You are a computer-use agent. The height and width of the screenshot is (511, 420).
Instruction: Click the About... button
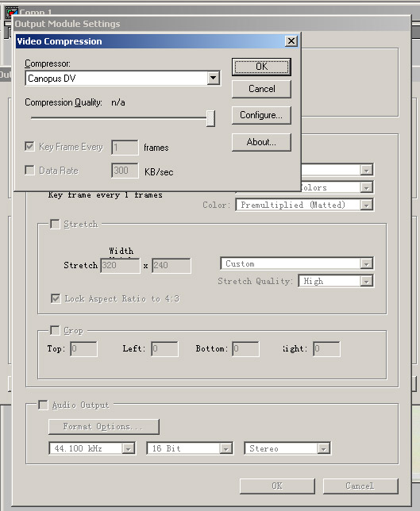pyautogui.click(x=261, y=142)
